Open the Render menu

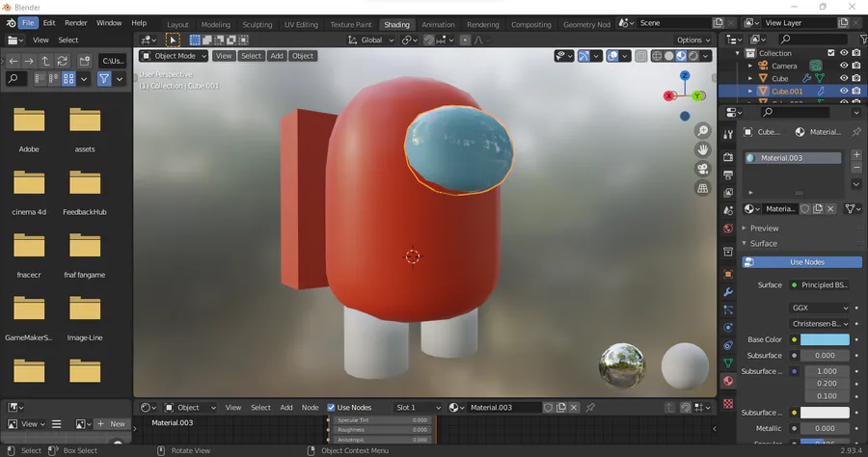pos(75,22)
